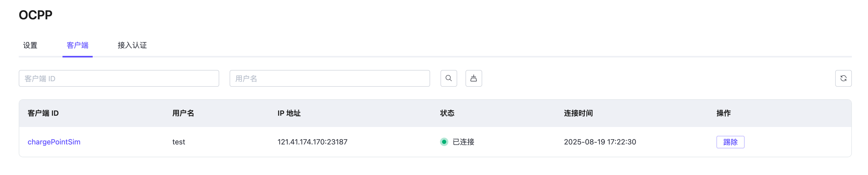The image size is (868, 175).
Task: Click the broom icon to clear search filters
Action: point(474,78)
